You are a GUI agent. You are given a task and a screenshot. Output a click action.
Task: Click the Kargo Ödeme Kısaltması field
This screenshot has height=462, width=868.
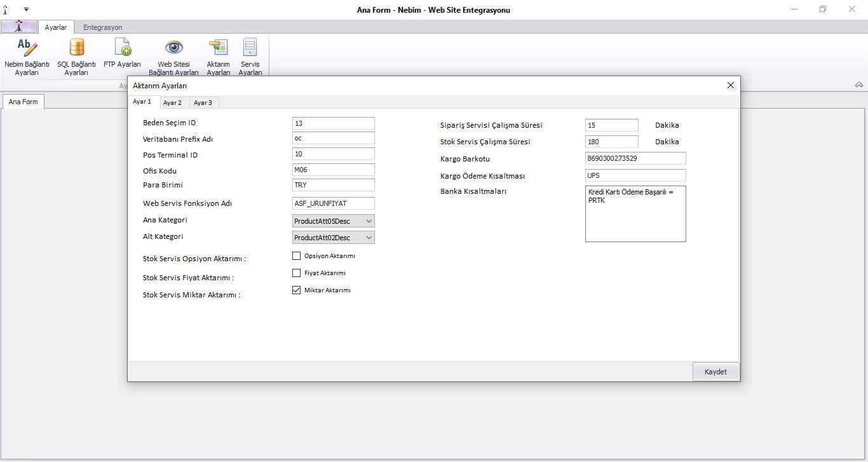(x=635, y=175)
